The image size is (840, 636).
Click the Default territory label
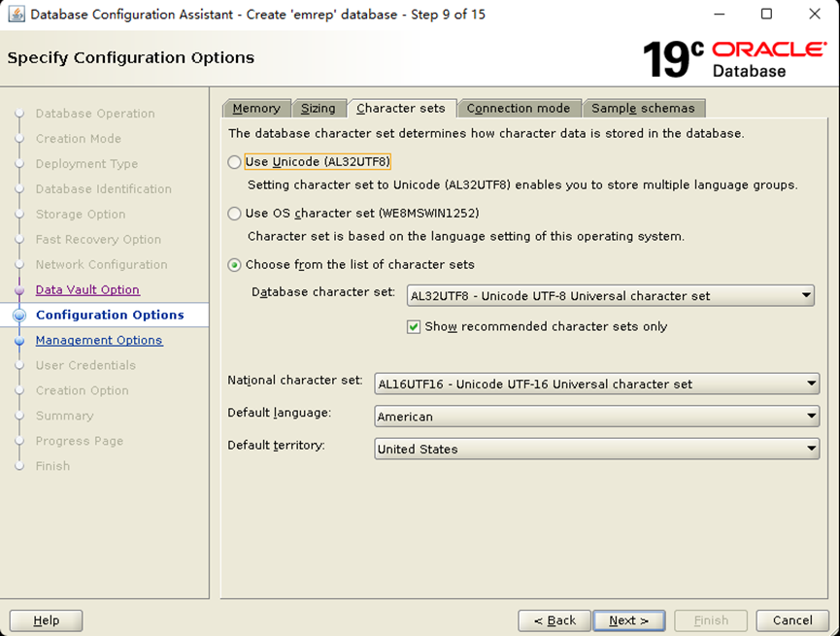[276, 446]
